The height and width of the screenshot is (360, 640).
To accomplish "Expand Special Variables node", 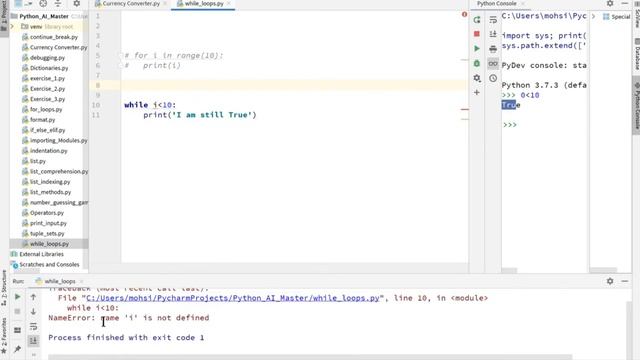I will (x=593, y=16).
